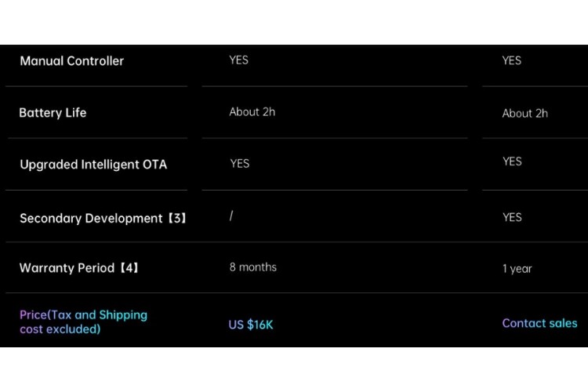Click first column Manual Controller YES
Viewport: 588px width, 392px height.
point(238,60)
